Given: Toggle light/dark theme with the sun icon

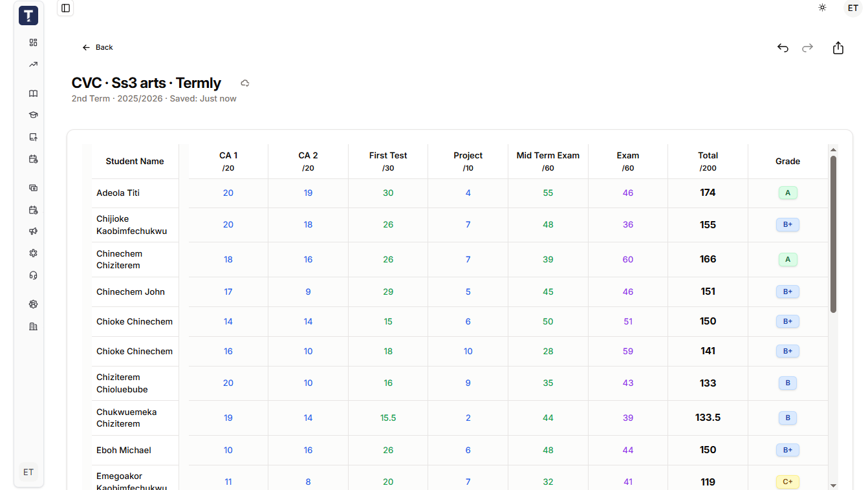Looking at the screenshot, I should pyautogui.click(x=822, y=8).
